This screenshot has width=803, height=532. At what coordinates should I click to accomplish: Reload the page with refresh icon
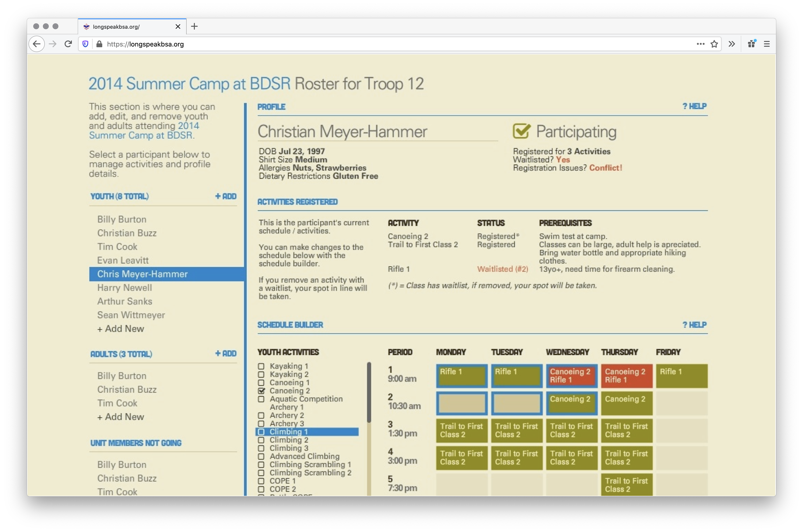tap(68, 44)
